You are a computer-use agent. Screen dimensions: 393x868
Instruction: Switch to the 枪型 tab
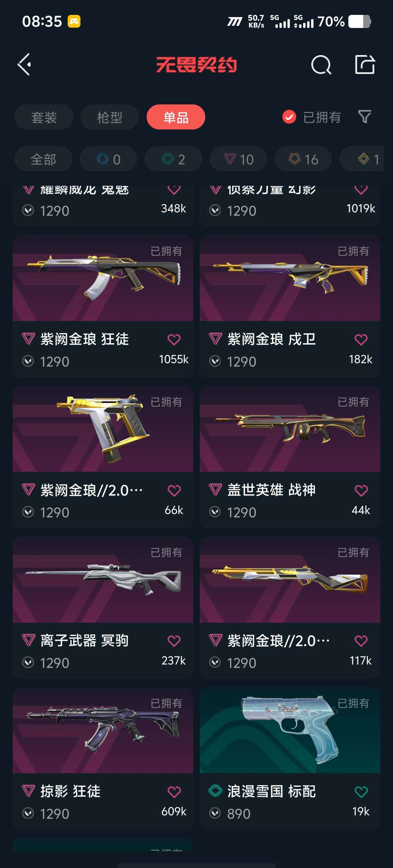pyautogui.click(x=110, y=117)
